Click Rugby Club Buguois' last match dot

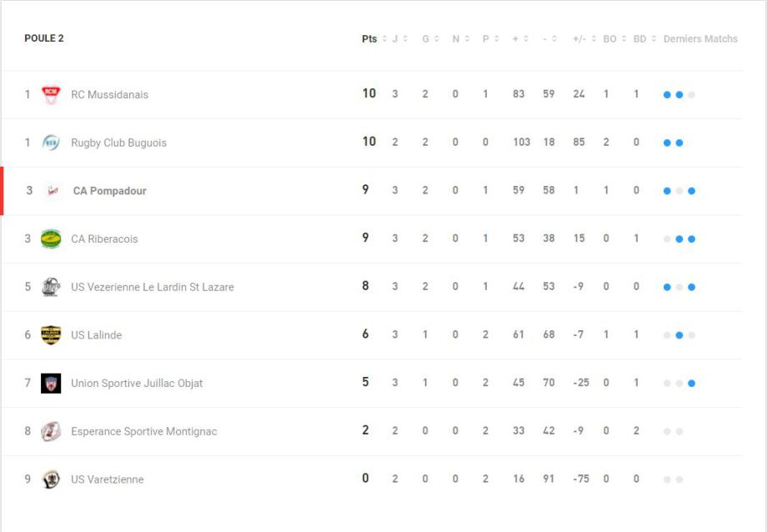point(679,143)
